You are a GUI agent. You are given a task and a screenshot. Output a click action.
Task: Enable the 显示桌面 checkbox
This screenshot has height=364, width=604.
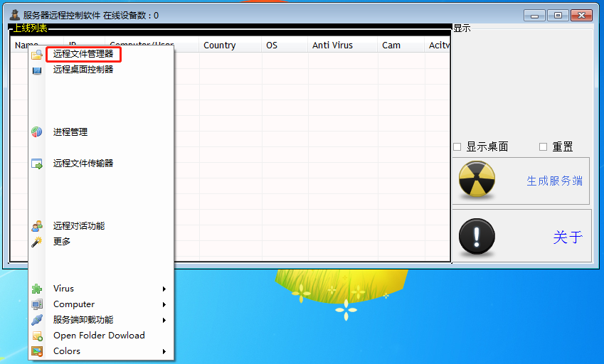[457, 147]
